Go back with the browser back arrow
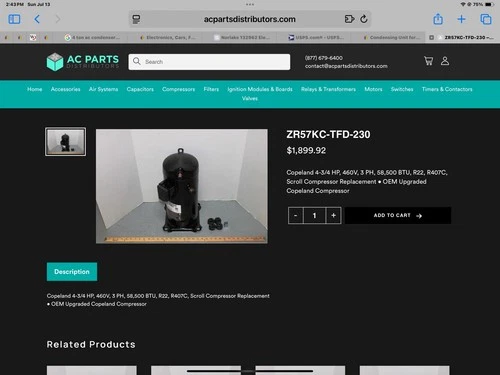500x375 pixels. click(37, 19)
